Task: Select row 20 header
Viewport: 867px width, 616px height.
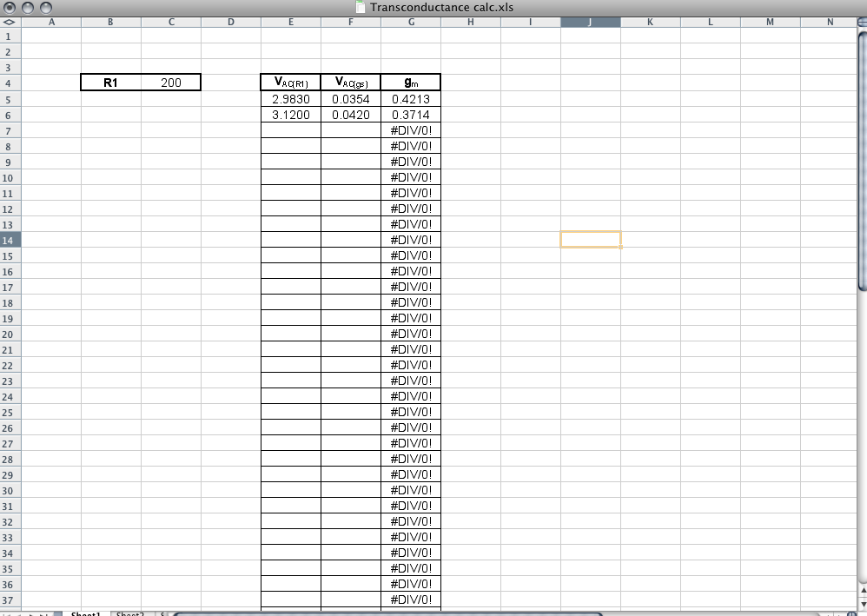Action: pyautogui.click(x=10, y=334)
